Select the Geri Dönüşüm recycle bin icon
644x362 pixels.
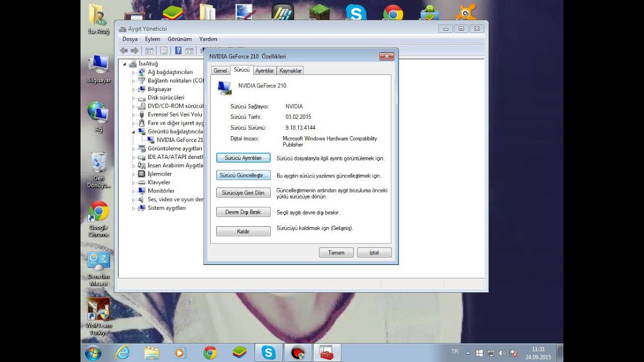coord(99,170)
